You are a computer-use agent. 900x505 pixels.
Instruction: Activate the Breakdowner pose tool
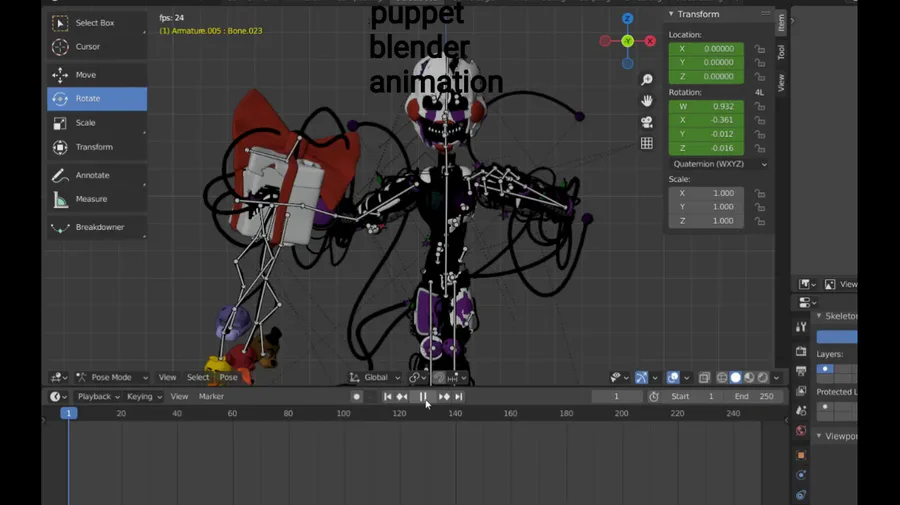click(97, 227)
